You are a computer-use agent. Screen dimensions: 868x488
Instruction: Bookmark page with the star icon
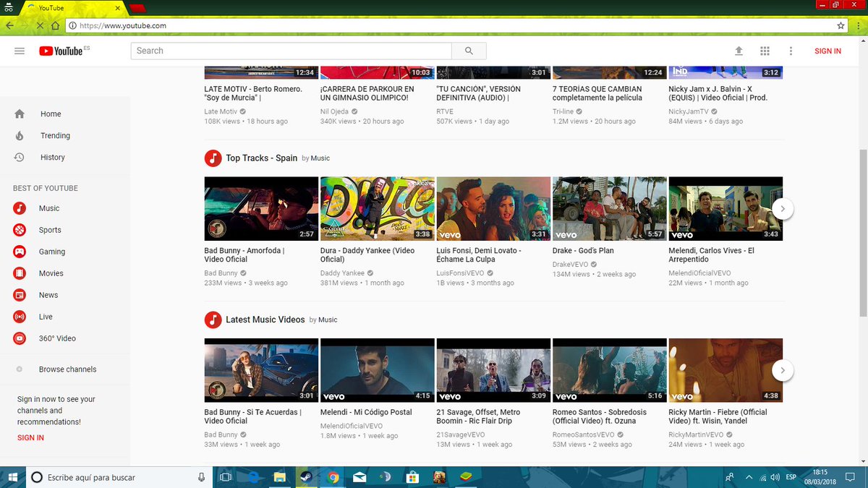(841, 25)
